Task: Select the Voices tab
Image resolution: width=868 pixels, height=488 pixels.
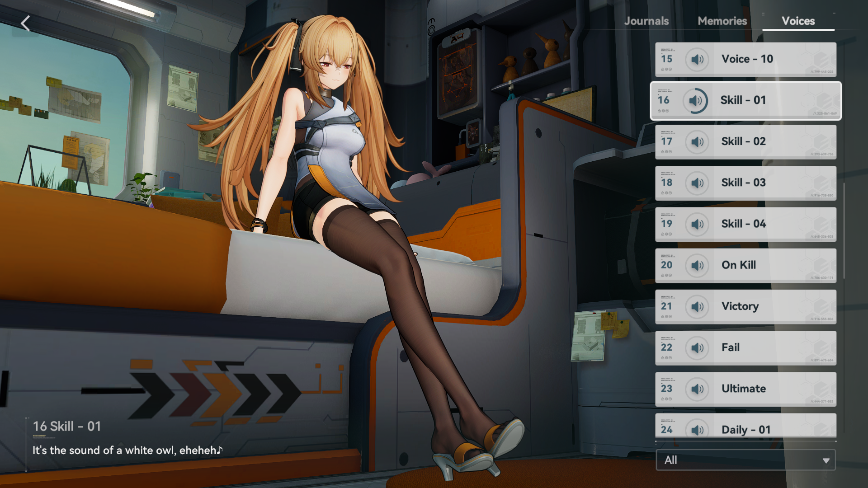Action: click(x=798, y=21)
